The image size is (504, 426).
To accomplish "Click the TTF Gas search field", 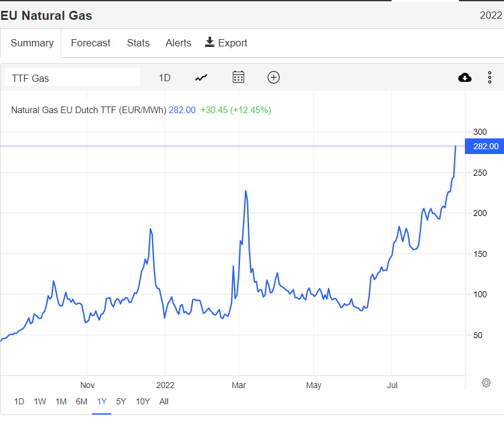I will pyautogui.click(x=72, y=77).
